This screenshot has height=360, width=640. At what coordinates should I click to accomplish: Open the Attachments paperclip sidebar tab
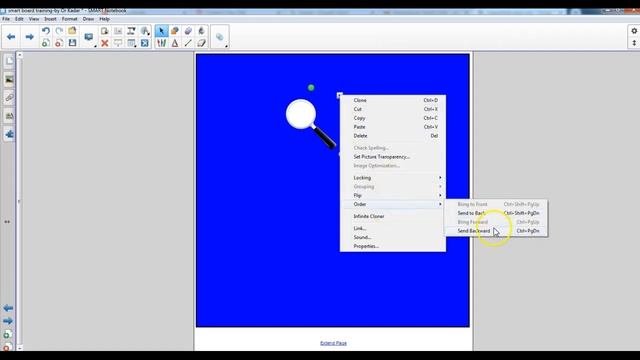[x=9, y=98]
